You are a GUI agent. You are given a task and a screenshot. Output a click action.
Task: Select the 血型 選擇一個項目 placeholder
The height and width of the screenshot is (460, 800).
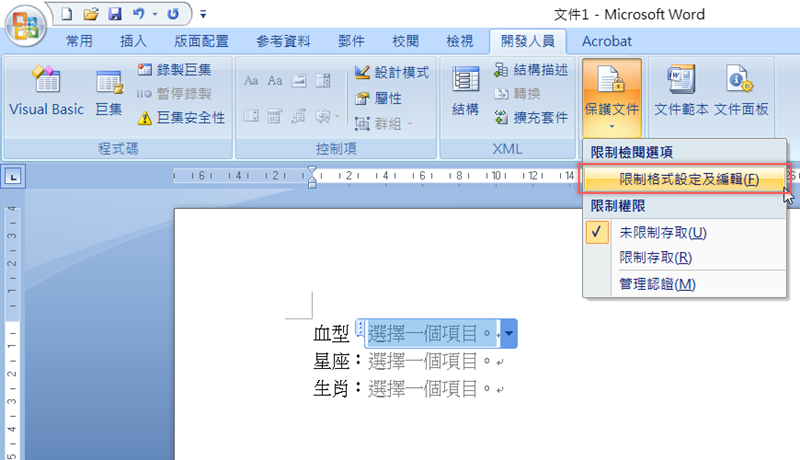(x=429, y=334)
